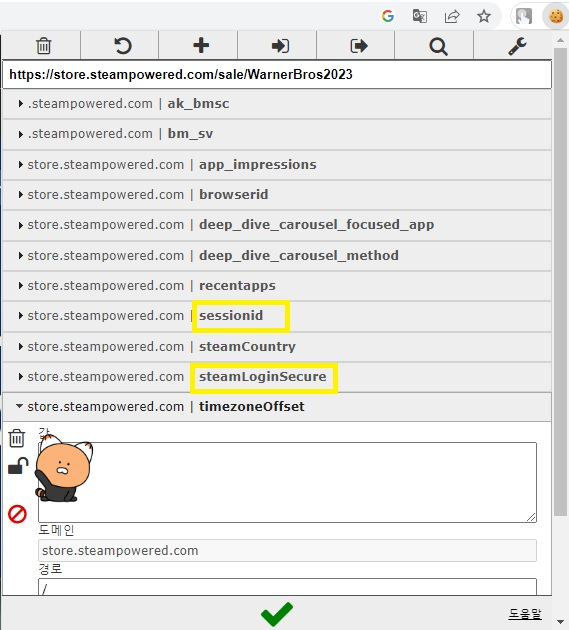This screenshot has height=630, width=569.
Task: Click the Google icon in the address bar
Action: coord(388,16)
